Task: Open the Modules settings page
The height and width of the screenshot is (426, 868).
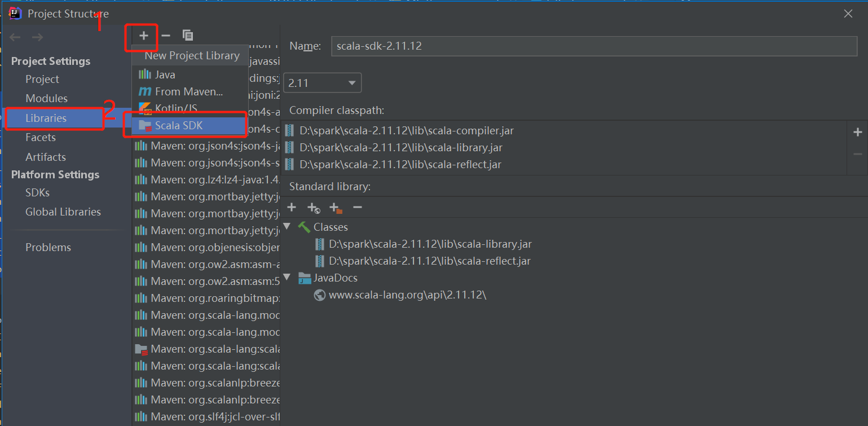Action: coord(46,98)
